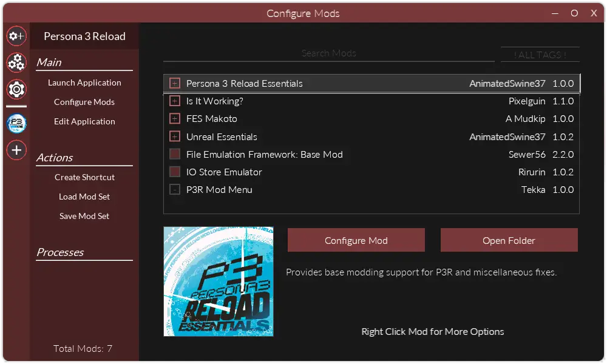Toggle Persona 3 Reload Essentials checkbox
The image size is (607, 364).
pyautogui.click(x=175, y=83)
